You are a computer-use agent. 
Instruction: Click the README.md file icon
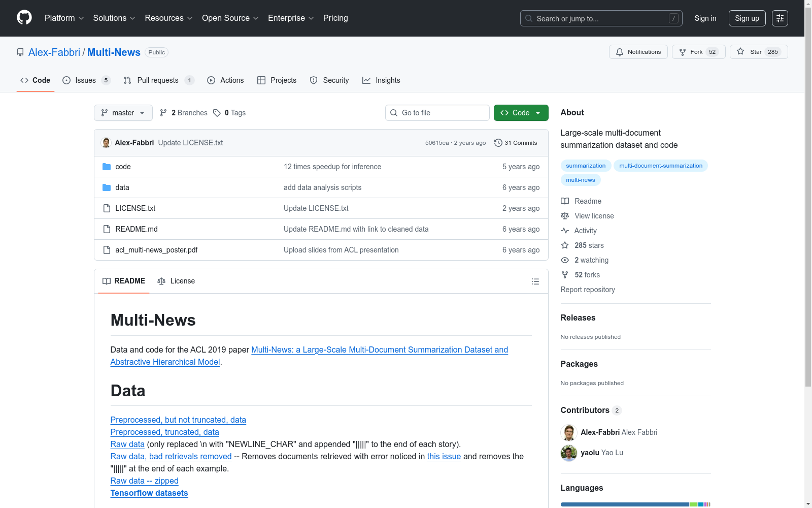tap(107, 229)
